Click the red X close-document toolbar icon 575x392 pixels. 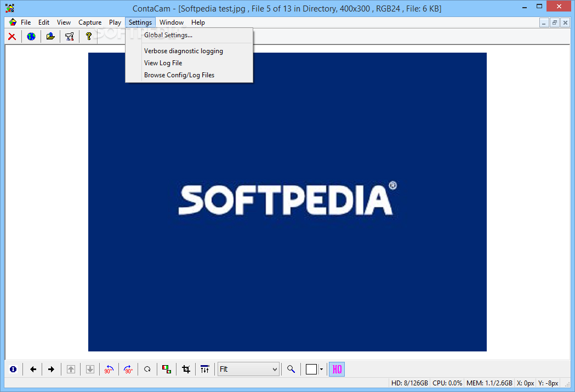(12, 36)
